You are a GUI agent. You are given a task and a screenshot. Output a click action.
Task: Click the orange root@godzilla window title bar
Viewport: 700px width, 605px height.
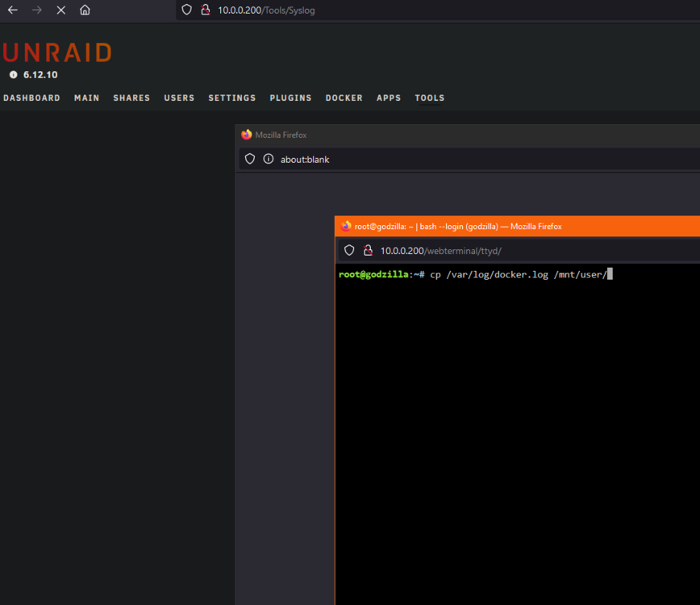point(518,227)
